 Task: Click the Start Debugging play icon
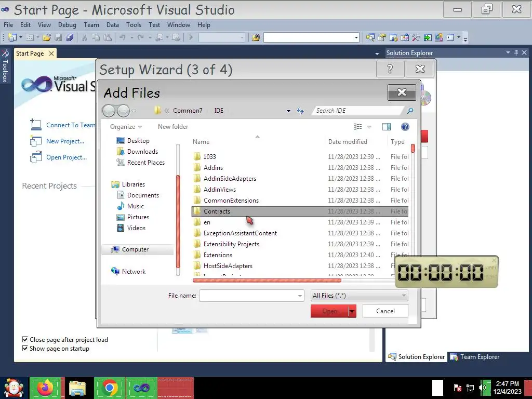point(191,37)
